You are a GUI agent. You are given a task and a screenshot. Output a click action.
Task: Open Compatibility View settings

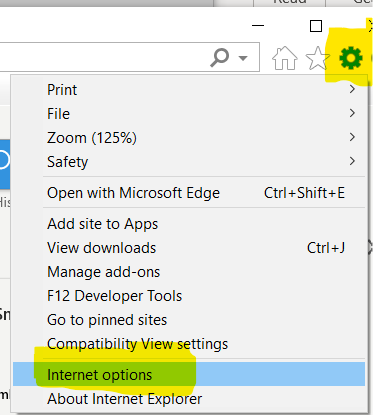pyautogui.click(x=189, y=344)
